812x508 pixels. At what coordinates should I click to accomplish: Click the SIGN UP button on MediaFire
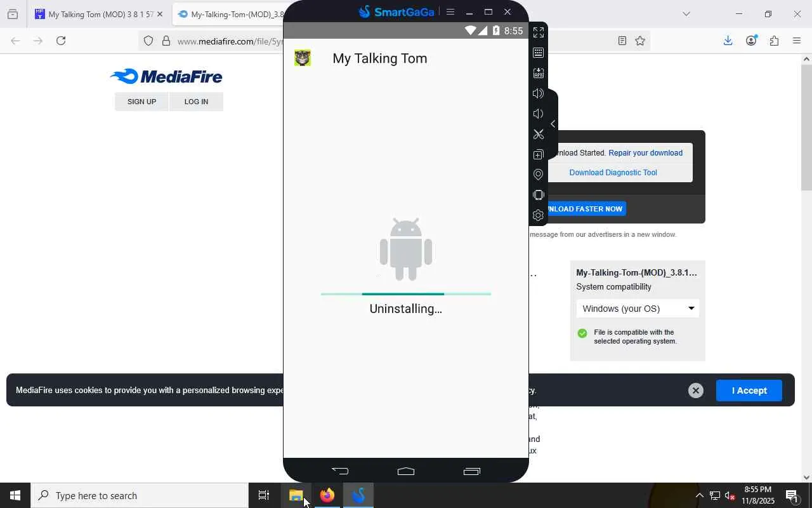tap(141, 102)
